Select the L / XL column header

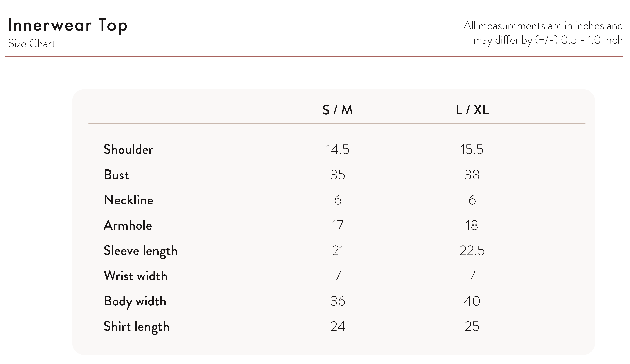(x=472, y=110)
